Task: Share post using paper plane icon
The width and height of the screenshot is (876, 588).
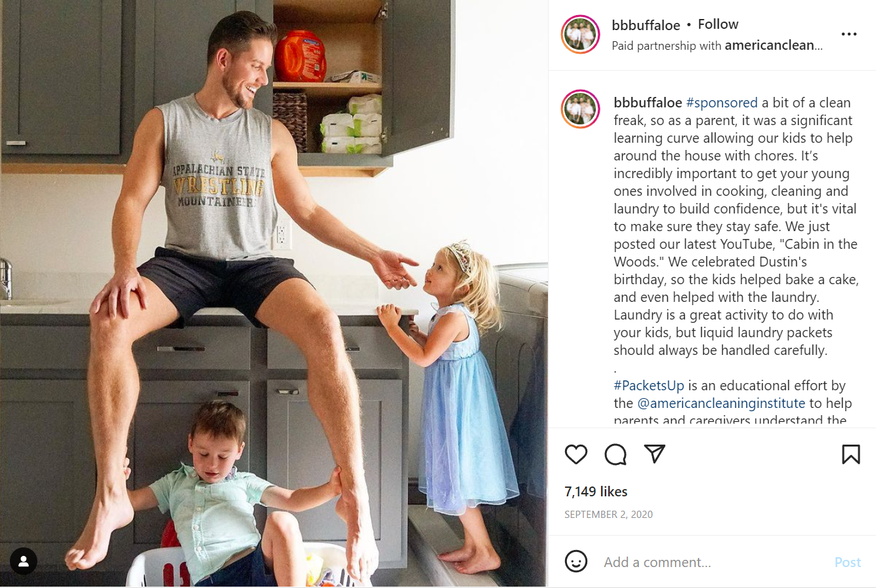Action: 655,454
